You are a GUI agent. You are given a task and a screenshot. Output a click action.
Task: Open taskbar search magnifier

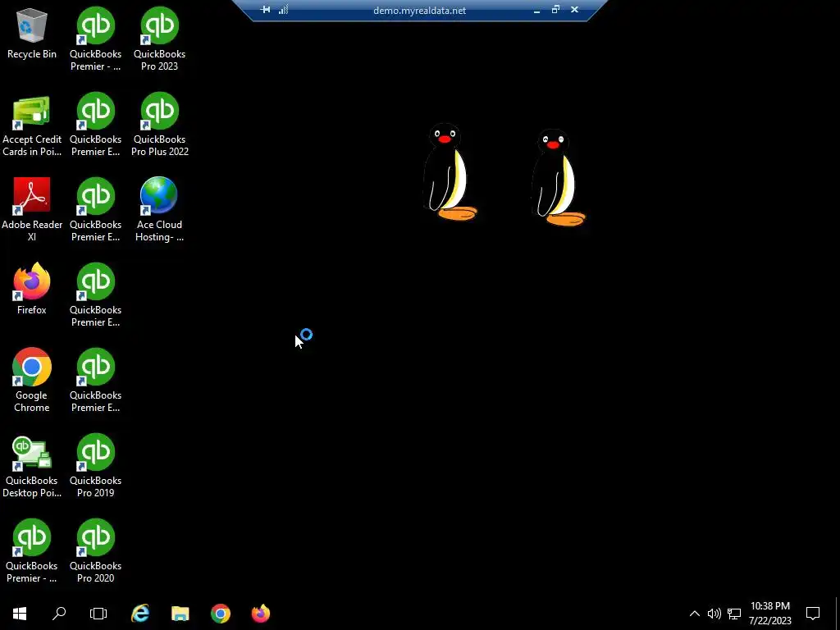click(59, 614)
